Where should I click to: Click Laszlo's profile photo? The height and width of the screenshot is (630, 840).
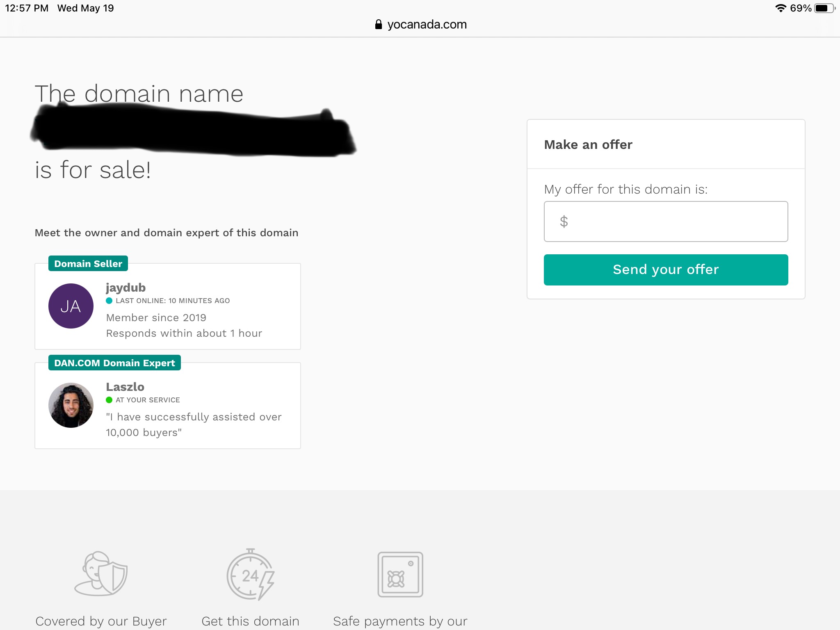(x=71, y=405)
